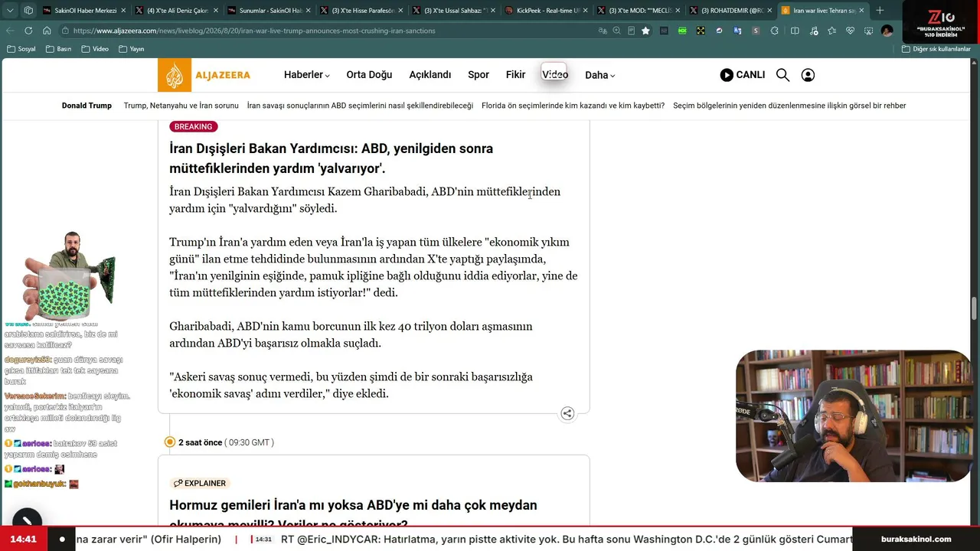The height and width of the screenshot is (551, 980).
Task: Click the page vertical scrollbar thumb
Action: click(975, 308)
